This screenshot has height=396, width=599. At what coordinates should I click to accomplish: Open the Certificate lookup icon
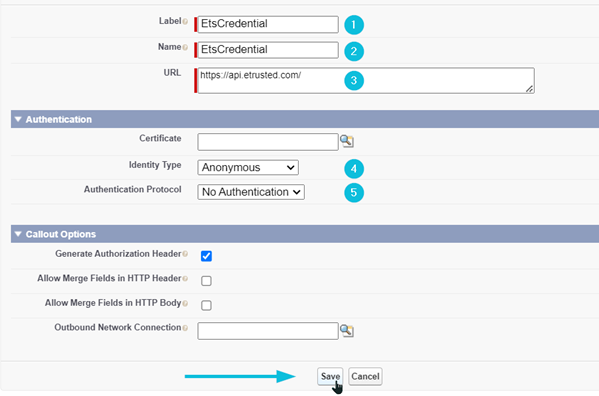pyautogui.click(x=346, y=141)
